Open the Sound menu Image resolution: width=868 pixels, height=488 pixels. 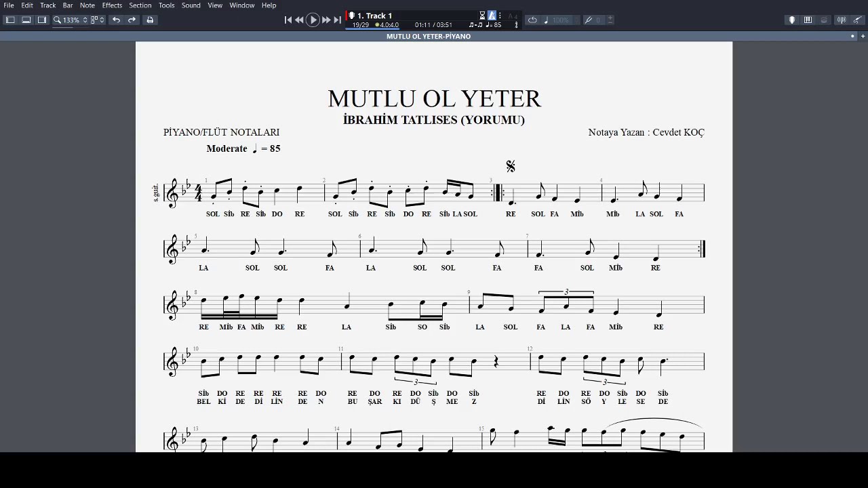(191, 5)
